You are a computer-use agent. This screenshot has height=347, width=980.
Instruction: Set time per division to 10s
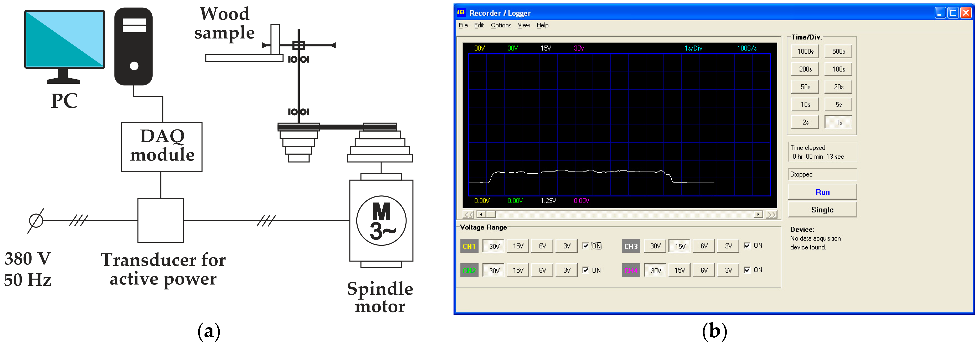click(805, 104)
